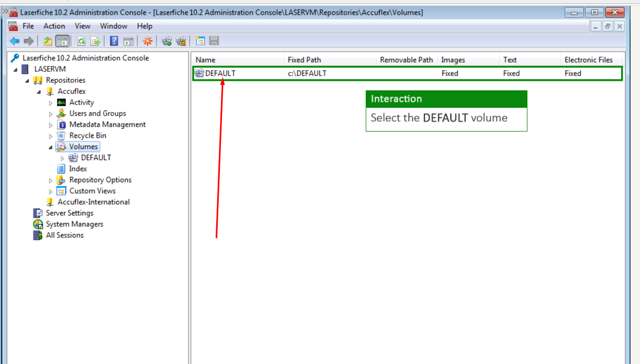Select DEFAULT volume name in list
This screenshot has height=364, width=640.
point(220,73)
